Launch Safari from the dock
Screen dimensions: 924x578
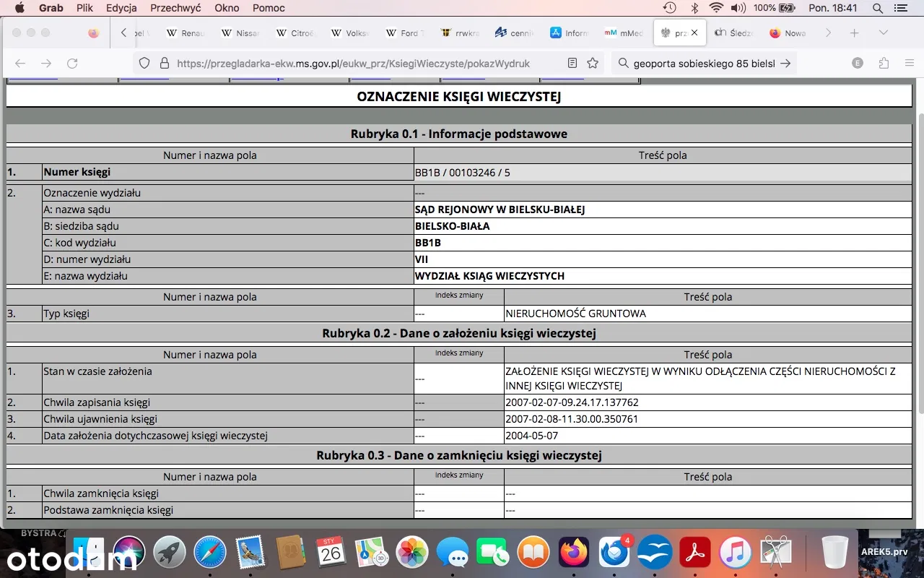tap(209, 553)
